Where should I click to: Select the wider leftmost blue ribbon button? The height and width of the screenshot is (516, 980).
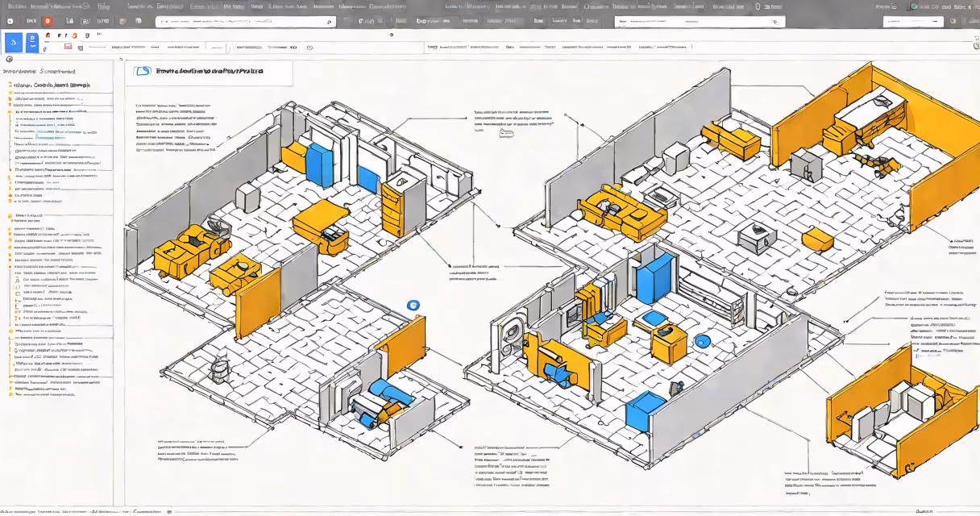click(14, 43)
